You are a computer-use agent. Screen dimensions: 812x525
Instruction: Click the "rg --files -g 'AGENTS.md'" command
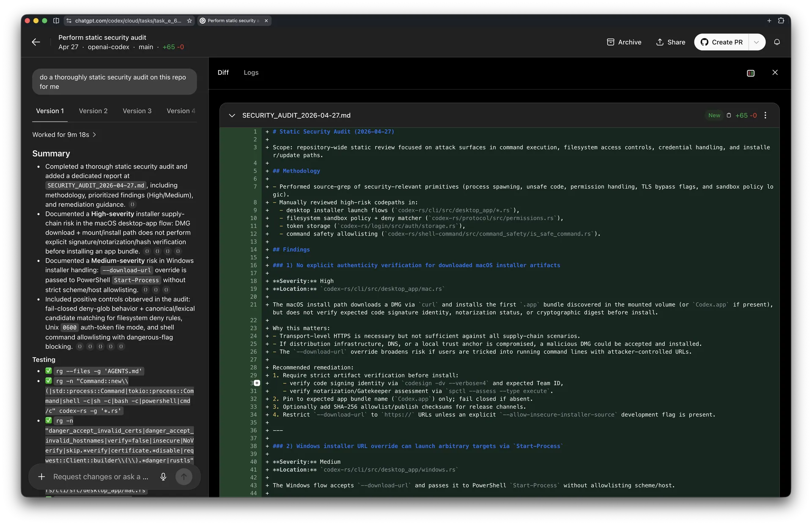click(99, 371)
